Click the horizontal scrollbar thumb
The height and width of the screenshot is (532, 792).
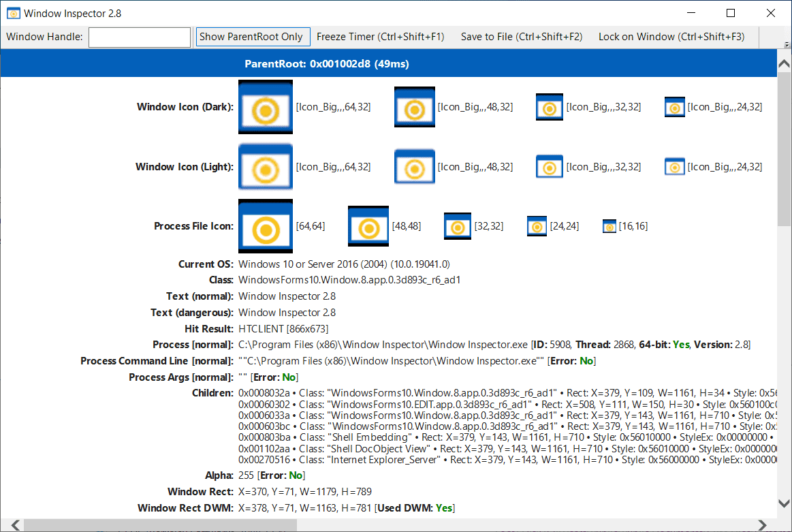point(160,525)
